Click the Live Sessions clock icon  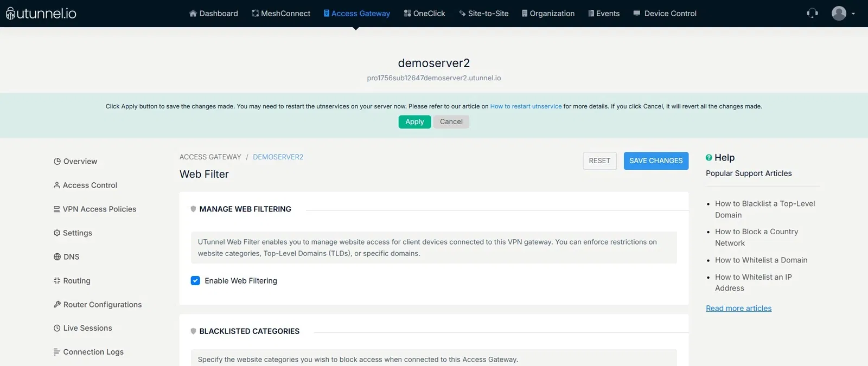coord(57,328)
